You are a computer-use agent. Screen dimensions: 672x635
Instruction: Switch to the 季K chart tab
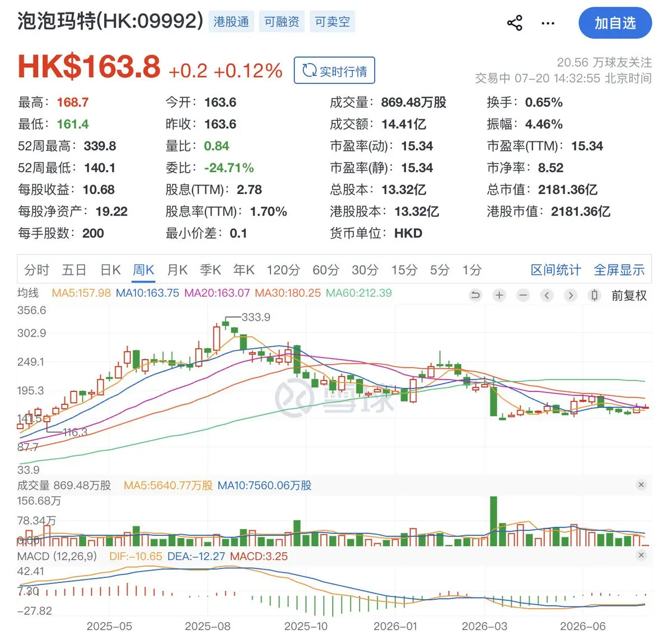(x=211, y=270)
